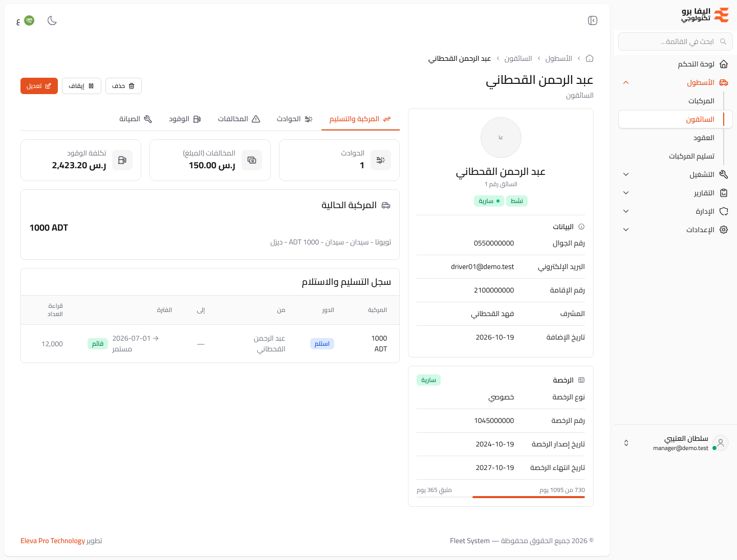Open the الأسطول breadcrumb link
This screenshot has width=737, height=560.
558,58
